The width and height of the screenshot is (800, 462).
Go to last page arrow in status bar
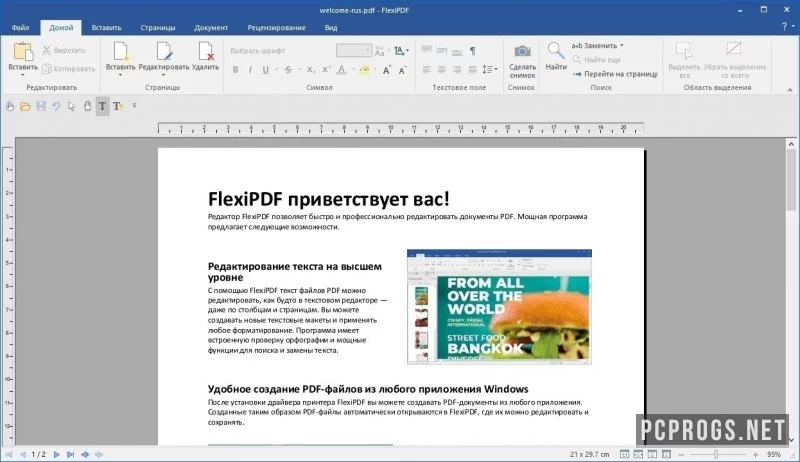coord(71,454)
